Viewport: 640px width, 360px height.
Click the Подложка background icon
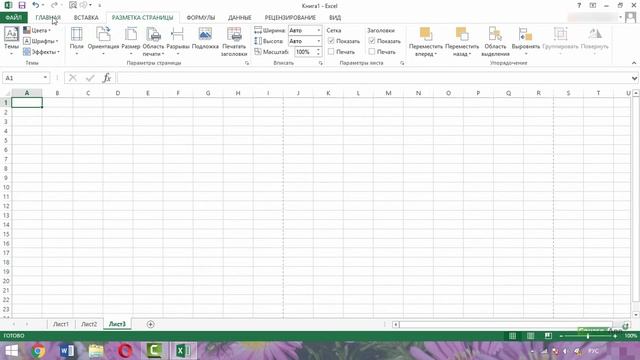pos(205,34)
